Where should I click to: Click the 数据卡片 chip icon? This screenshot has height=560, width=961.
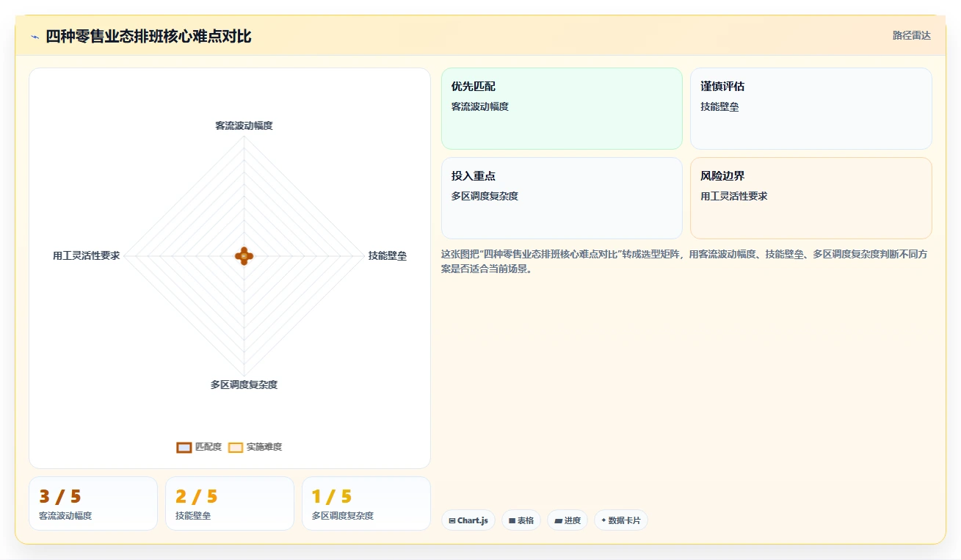tap(603, 520)
